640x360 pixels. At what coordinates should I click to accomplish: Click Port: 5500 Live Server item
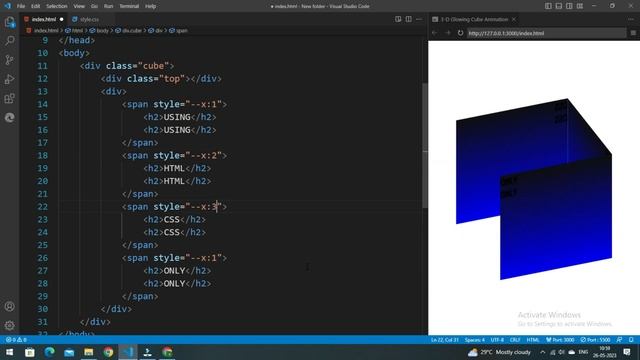(596, 340)
